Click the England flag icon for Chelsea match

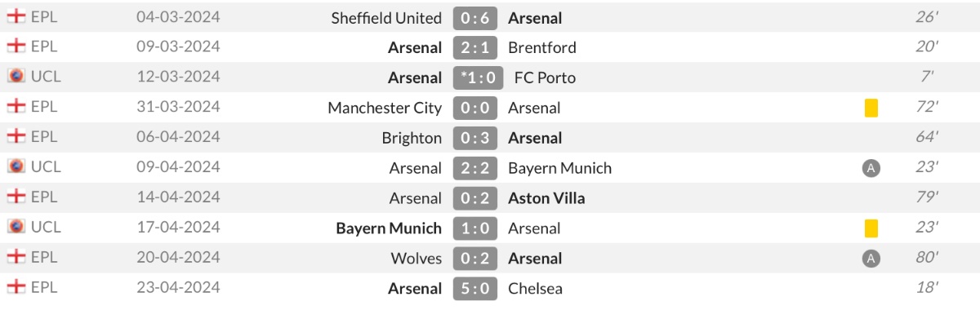tap(16, 287)
